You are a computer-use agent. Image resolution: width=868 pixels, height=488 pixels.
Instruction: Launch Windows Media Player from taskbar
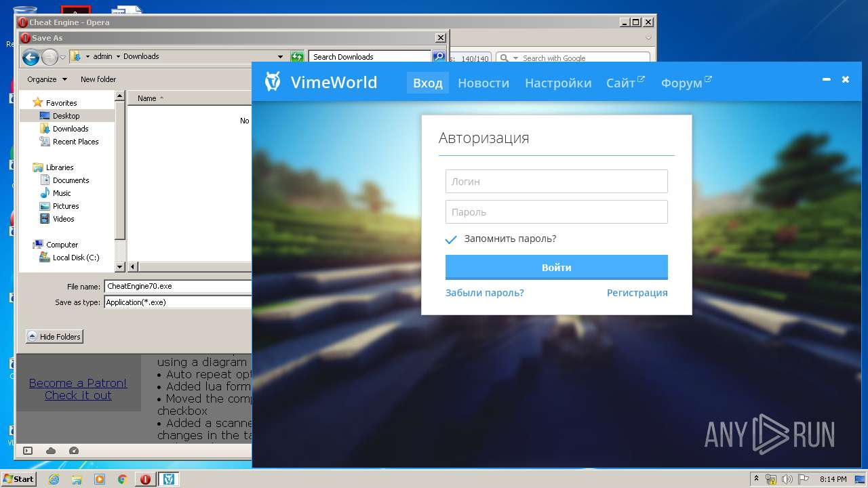coord(100,479)
